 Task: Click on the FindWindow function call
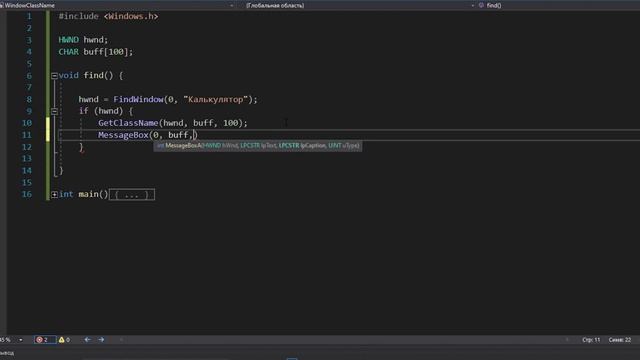[x=138, y=99]
